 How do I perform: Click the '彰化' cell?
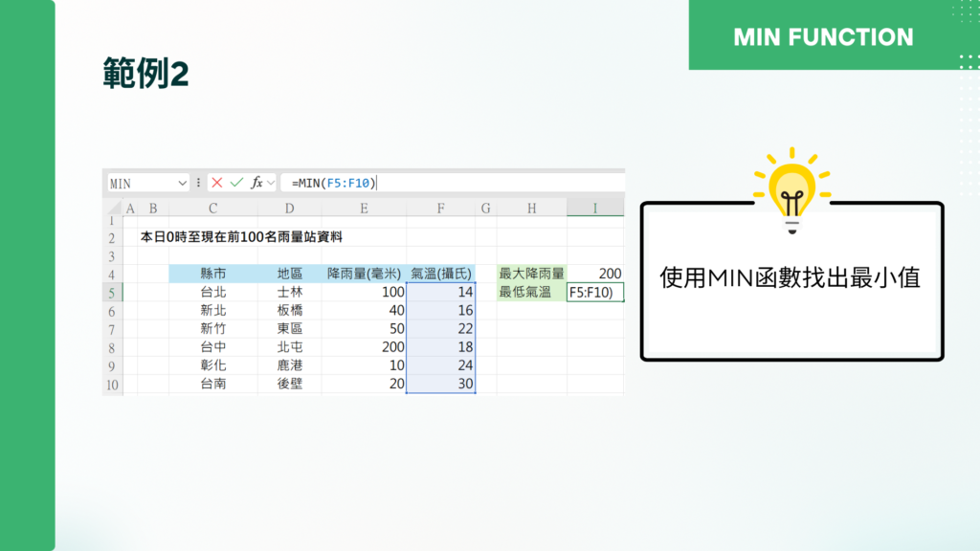pyautogui.click(x=213, y=365)
